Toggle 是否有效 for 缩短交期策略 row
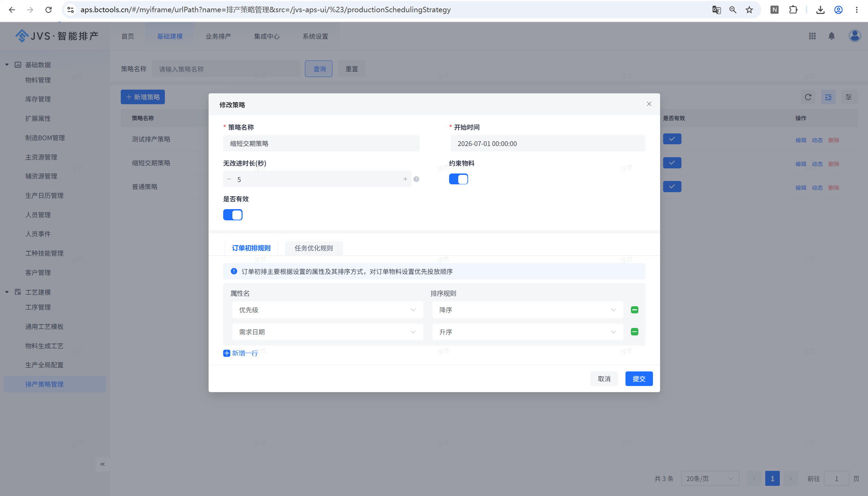The image size is (868, 496). click(x=672, y=163)
